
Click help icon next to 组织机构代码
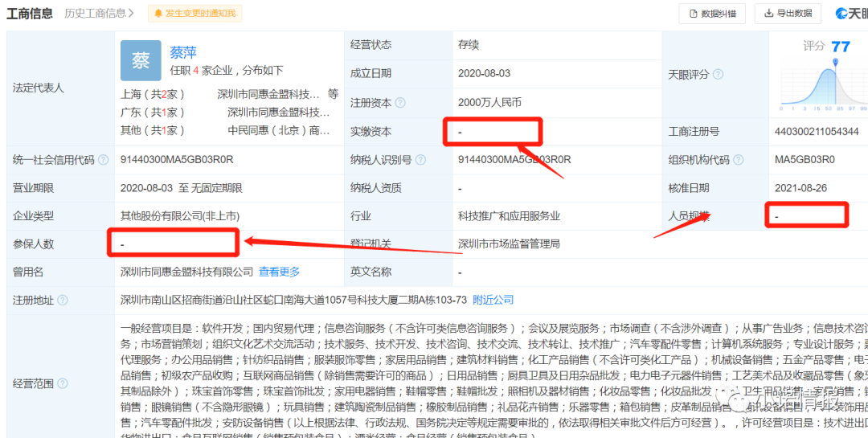coord(739,160)
